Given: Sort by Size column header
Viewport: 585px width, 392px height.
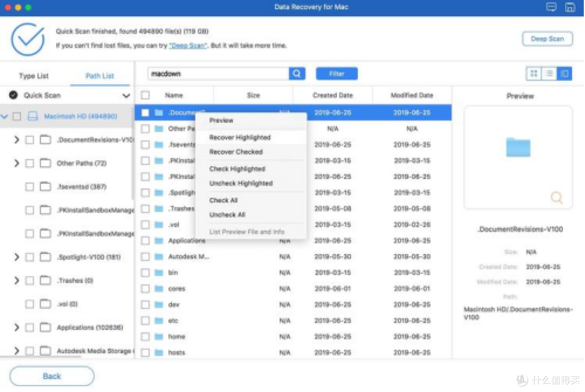Looking at the screenshot, I should point(253,95).
